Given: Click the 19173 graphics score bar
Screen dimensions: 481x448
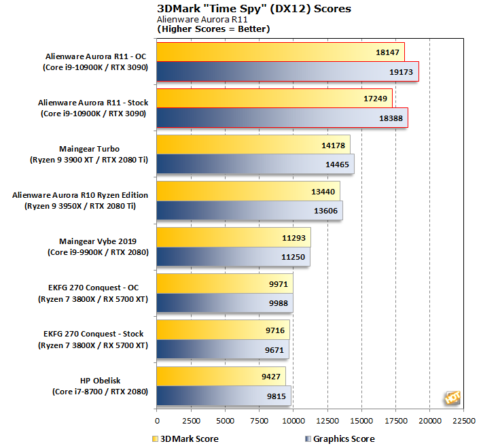Looking at the screenshot, I should coord(288,71).
